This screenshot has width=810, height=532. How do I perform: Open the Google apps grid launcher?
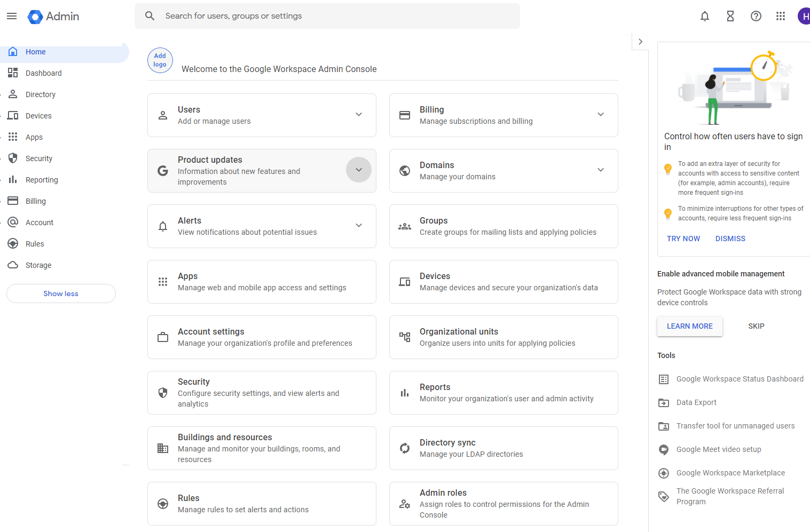pos(781,16)
